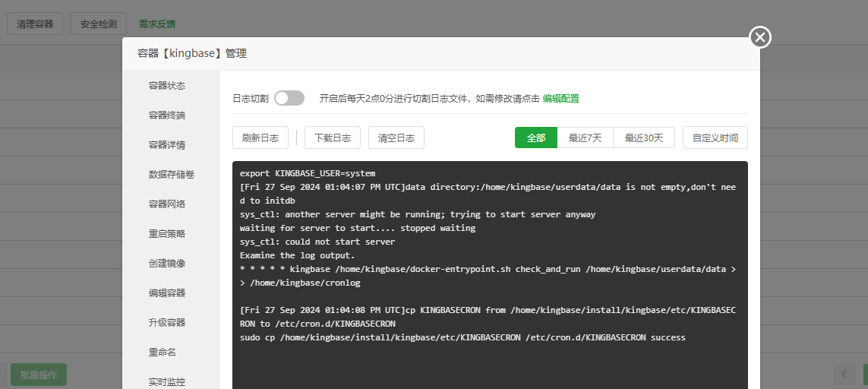Filter logs by 最近7天

click(586, 138)
